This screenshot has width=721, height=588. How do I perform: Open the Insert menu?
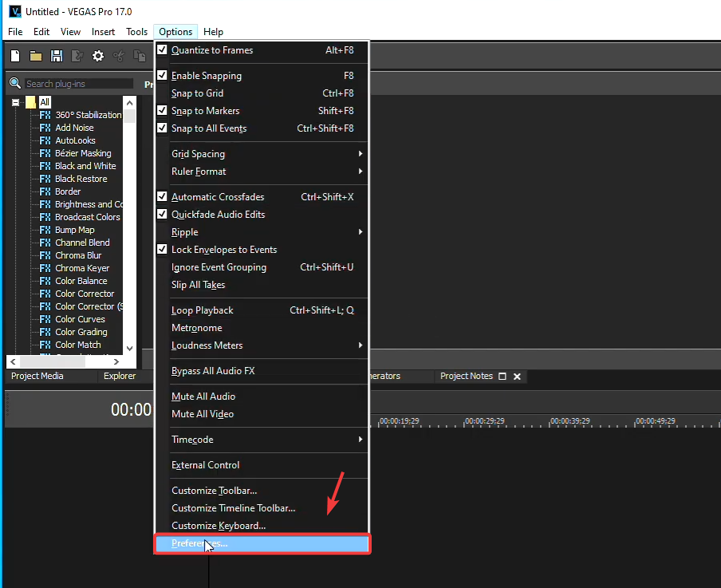(x=103, y=32)
